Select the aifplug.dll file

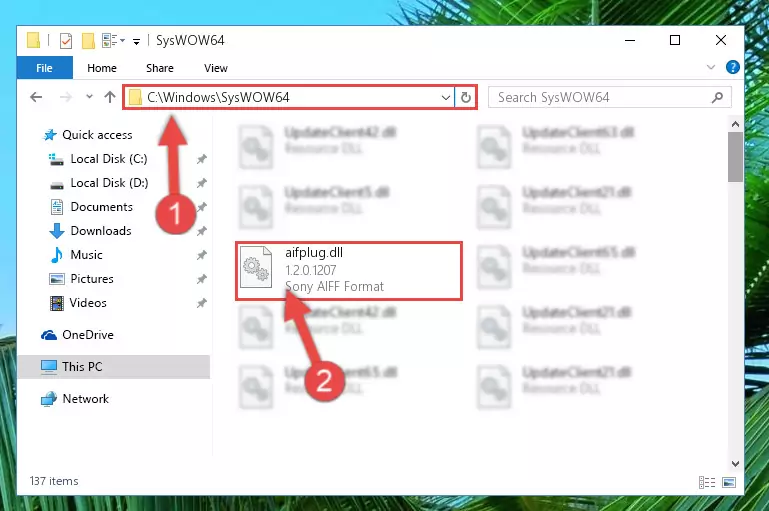[x=349, y=270]
